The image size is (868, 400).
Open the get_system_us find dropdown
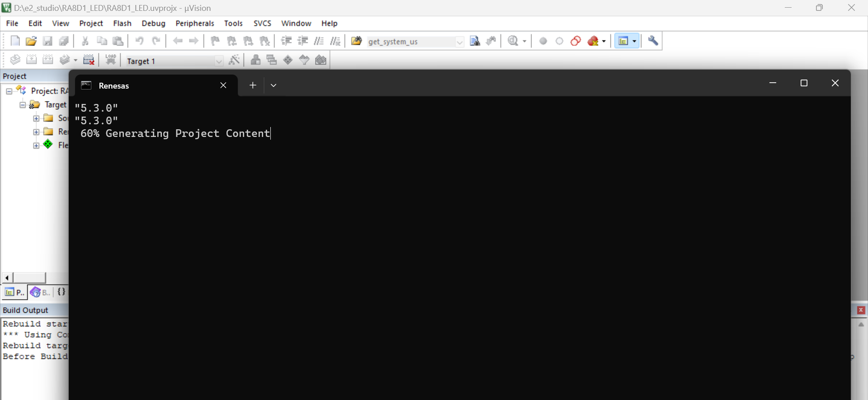pos(460,42)
